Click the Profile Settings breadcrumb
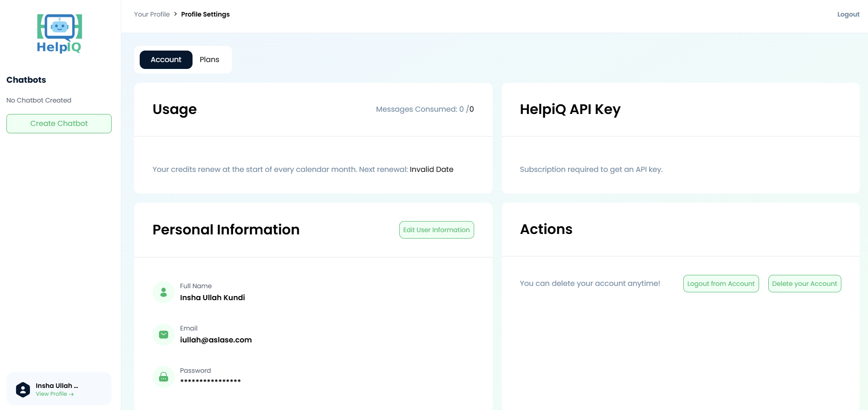The image size is (868, 410). pyautogui.click(x=205, y=14)
